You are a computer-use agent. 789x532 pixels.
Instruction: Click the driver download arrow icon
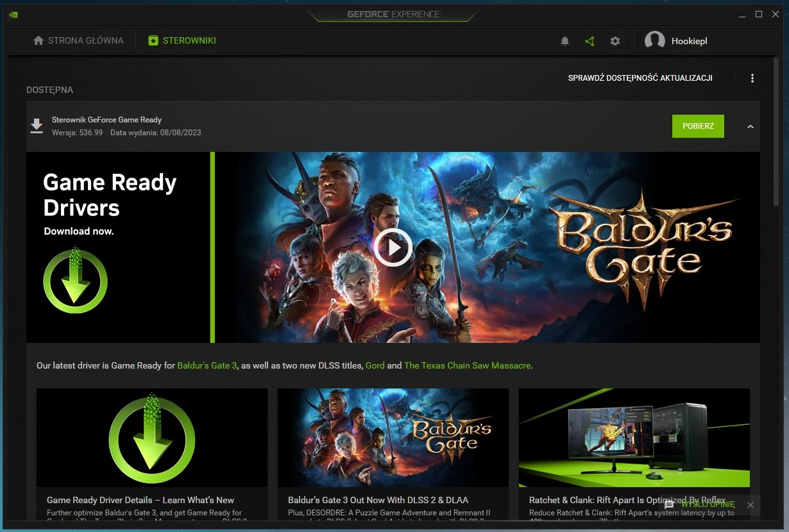click(x=37, y=126)
